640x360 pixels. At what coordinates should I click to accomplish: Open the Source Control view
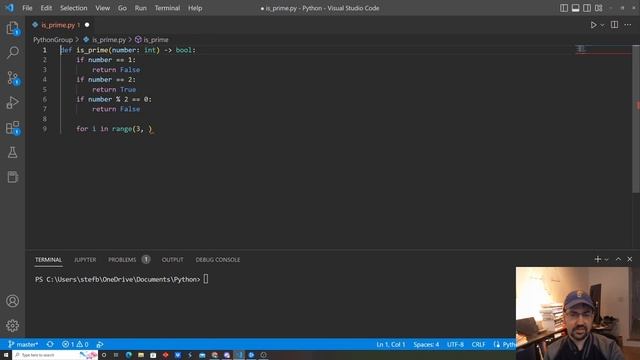pyautogui.click(x=13, y=78)
